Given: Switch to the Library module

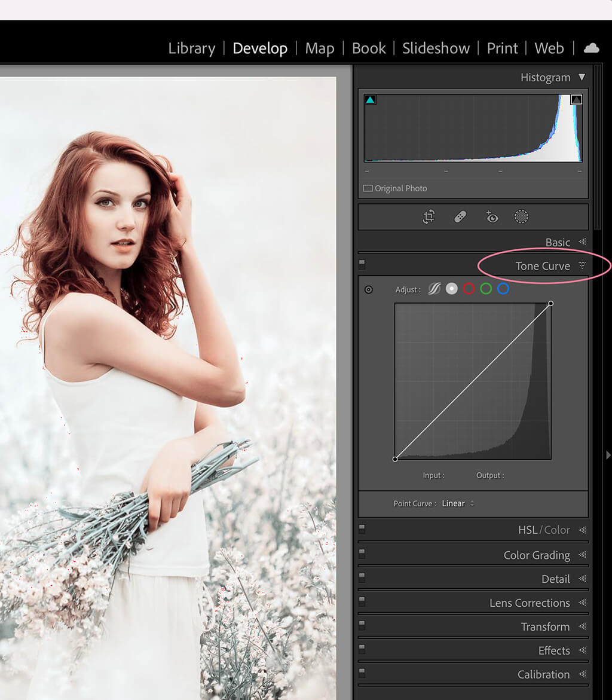Looking at the screenshot, I should (x=191, y=48).
